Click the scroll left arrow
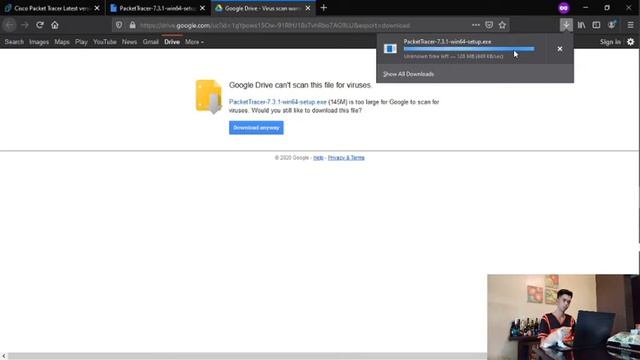This screenshot has width=640, height=360. (4, 356)
